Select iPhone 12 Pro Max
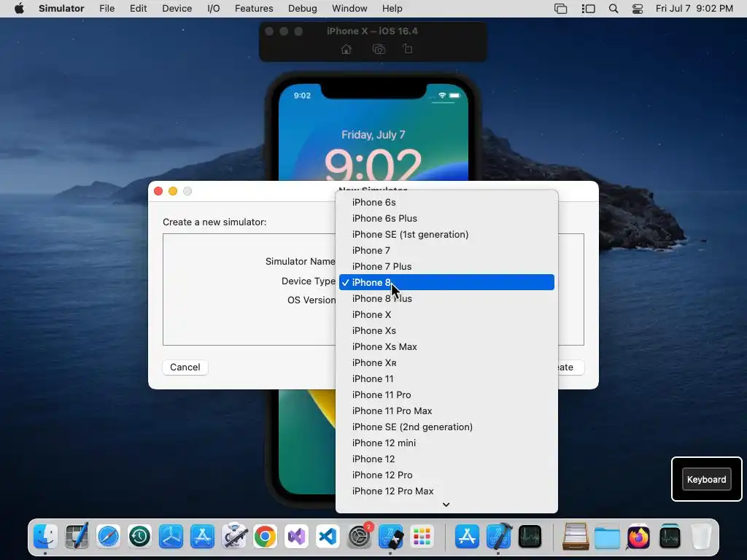 point(446,491)
